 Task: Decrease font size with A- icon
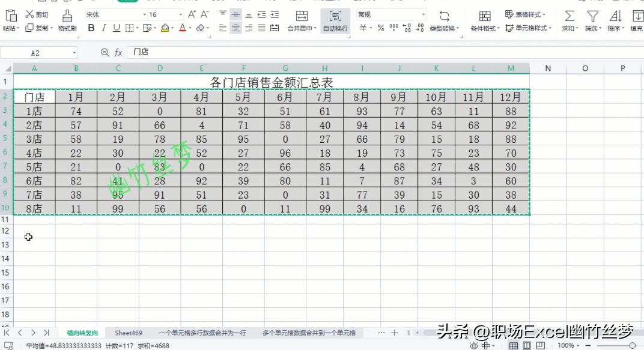pos(204,14)
